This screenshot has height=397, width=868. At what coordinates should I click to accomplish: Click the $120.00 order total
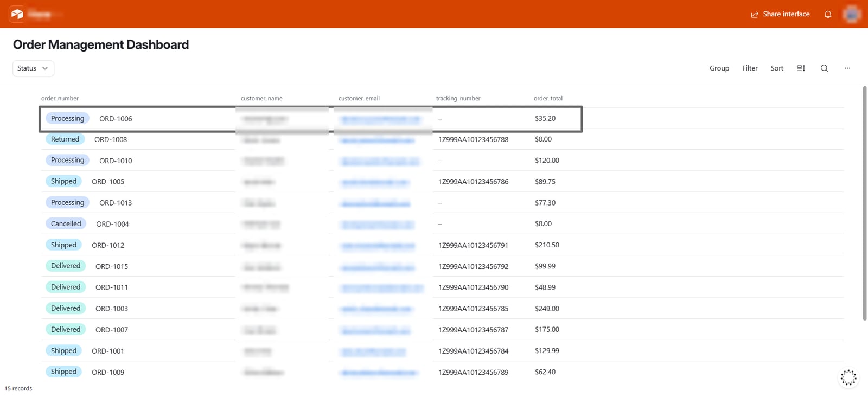tap(547, 161)
